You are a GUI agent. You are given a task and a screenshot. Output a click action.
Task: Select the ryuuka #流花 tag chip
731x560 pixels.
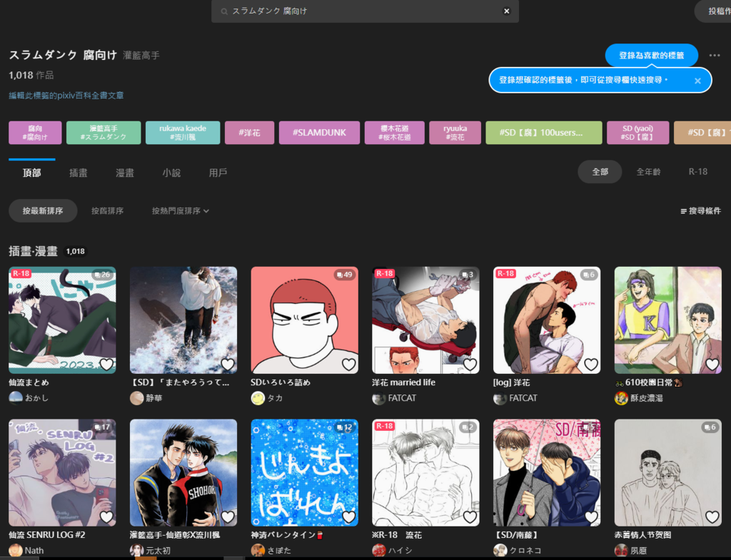pyautogui.click(x=455, y=133)
